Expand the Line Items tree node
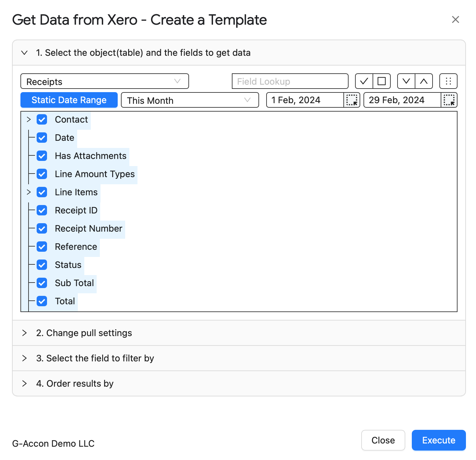Viewport: 476px width, 460px height. coord(29,192)
